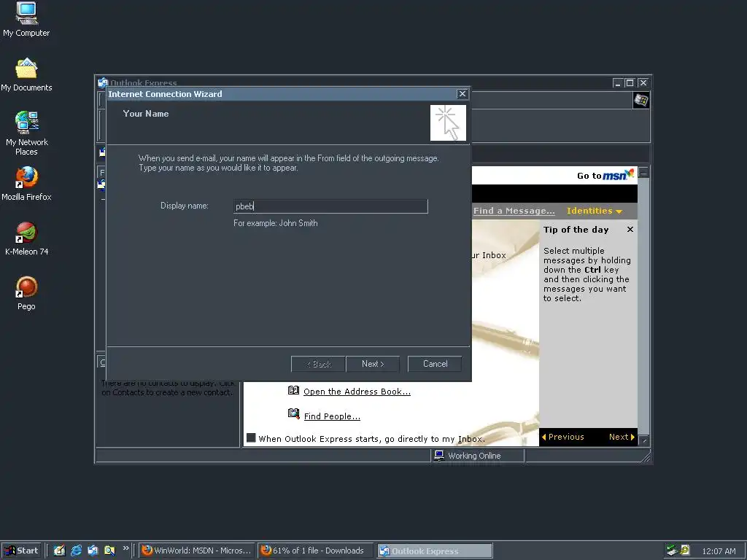Launch Internet Explorer from quick launch
The image size is (747, 560).
tap(76, 551)
